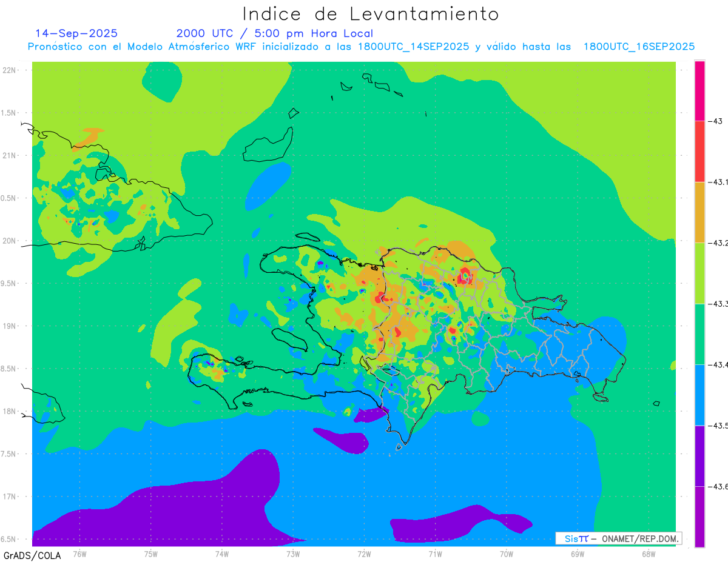Click the -43.6 legend value label
This screenshot has height=562, width=728.
(719, 486)
